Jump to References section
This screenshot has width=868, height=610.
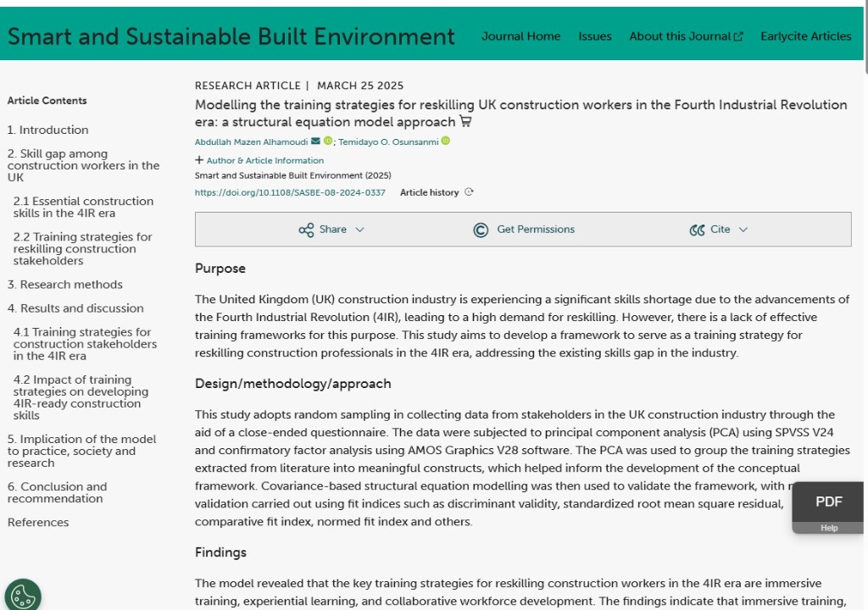38,523
